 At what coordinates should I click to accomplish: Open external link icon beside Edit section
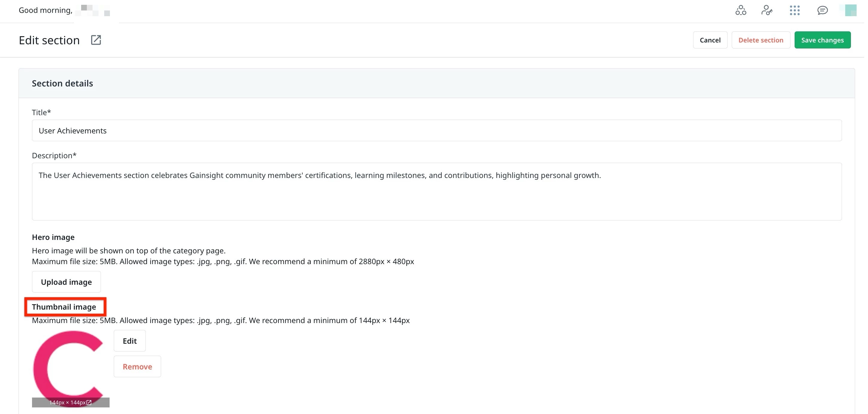[x=96, y=40]
